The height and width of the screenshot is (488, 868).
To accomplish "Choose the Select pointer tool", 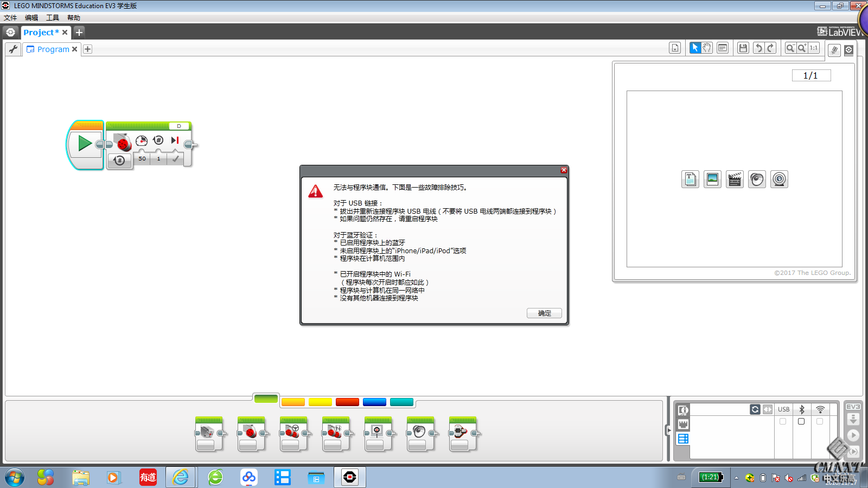I will pyautogui.click(x=695, y=48).
